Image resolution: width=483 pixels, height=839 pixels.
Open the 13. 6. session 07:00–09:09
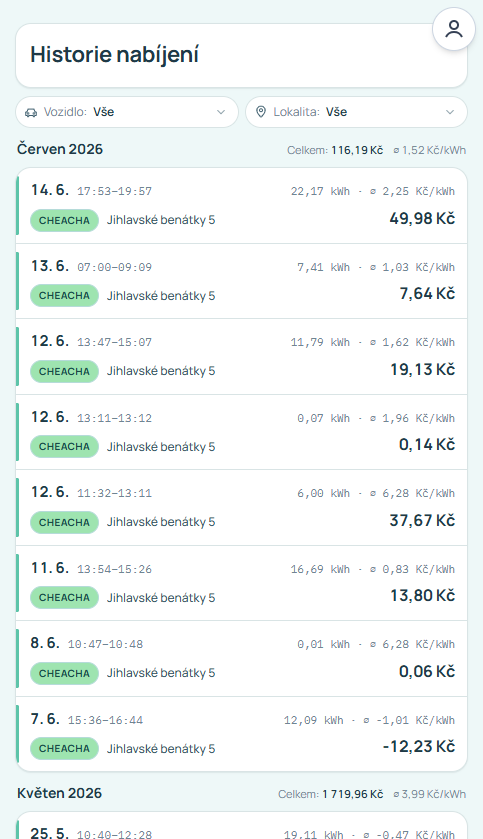242,281
